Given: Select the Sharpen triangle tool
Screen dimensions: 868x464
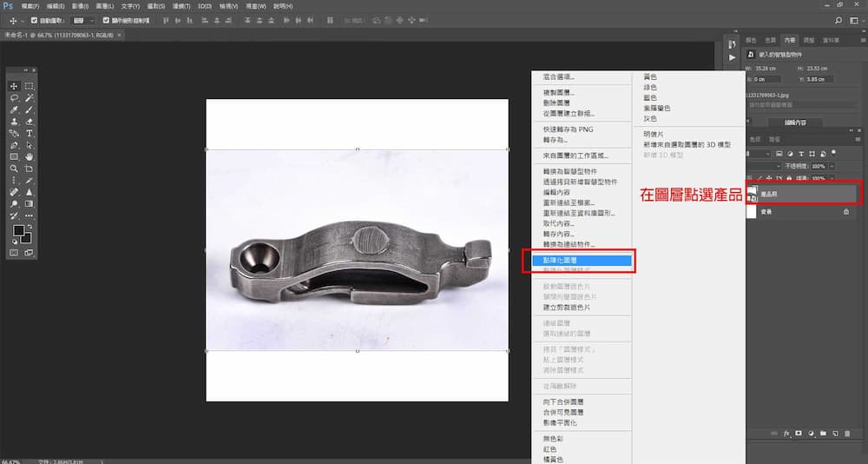Looking at the screenshot, I should (x=29, y=192).
